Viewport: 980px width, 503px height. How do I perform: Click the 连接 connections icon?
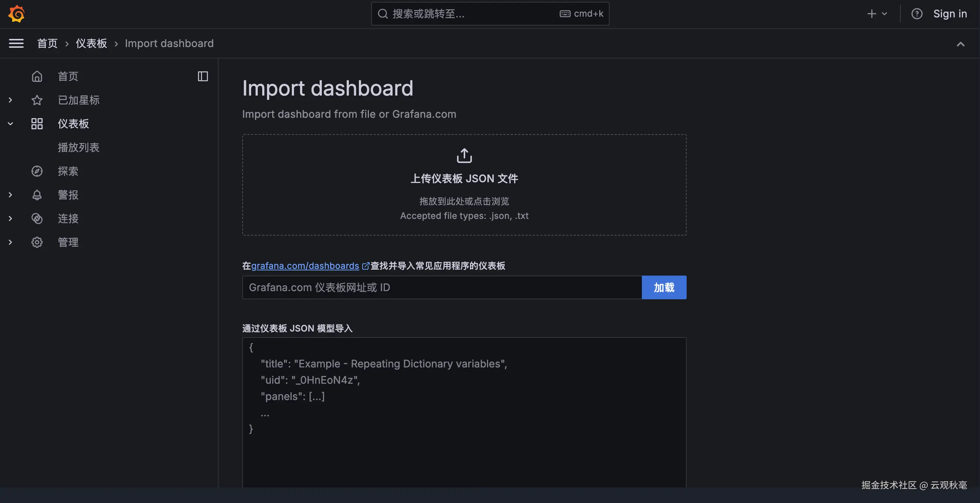pos(37,219)
